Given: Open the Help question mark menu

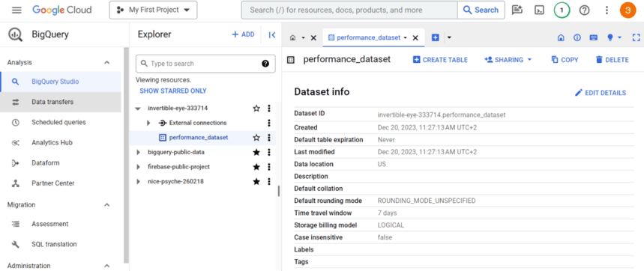Looking at the screenshot, I should click(x=584, y=10).
